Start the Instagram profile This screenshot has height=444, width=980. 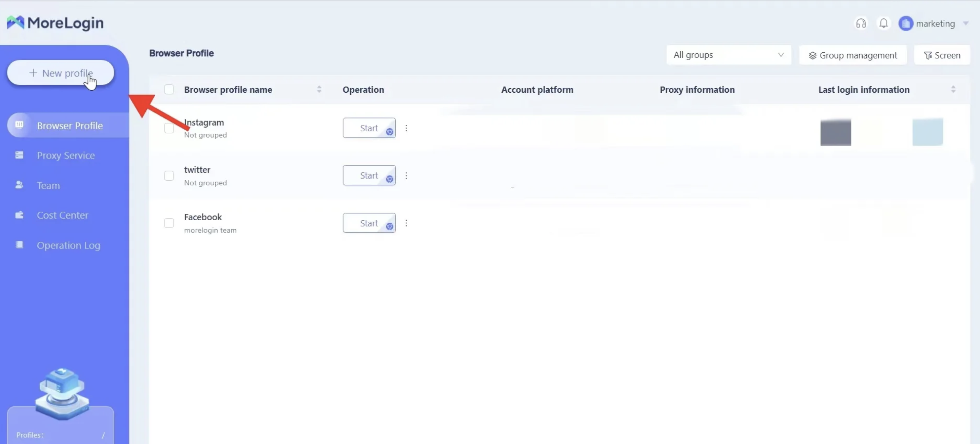pyautogui.click(x=369, y=128)
